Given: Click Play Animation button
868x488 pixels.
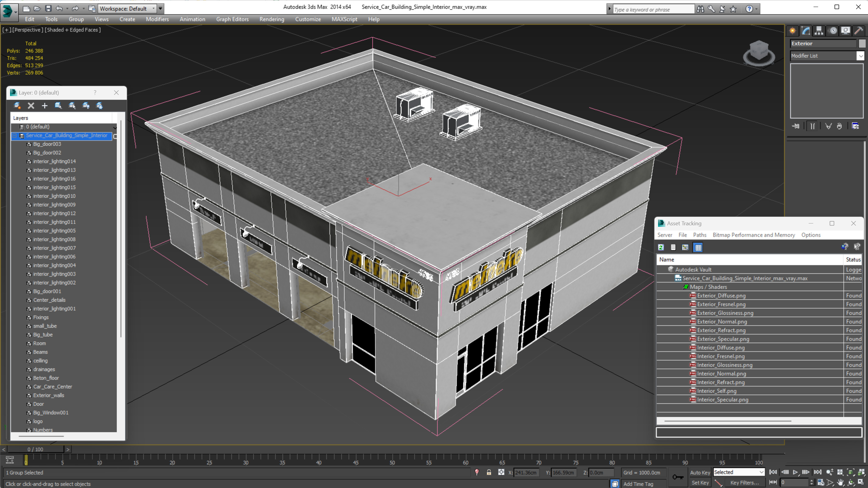Looking at the screenshot, I should click(x=795, y=472).
